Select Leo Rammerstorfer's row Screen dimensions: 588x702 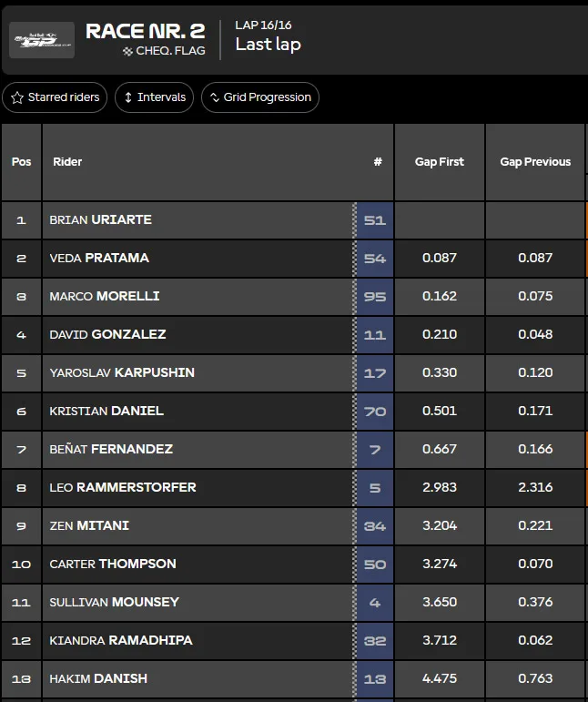pos(294,487)
